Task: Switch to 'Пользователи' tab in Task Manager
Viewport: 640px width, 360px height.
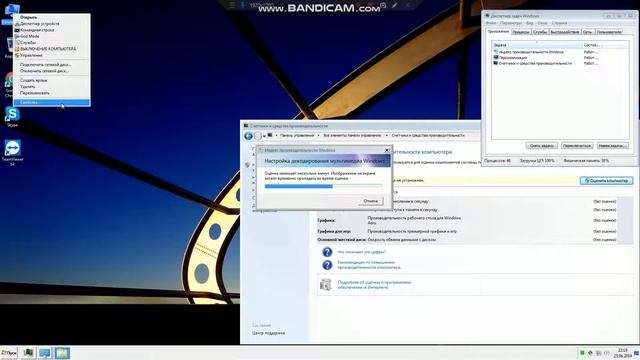Action: tap(609, 32)
